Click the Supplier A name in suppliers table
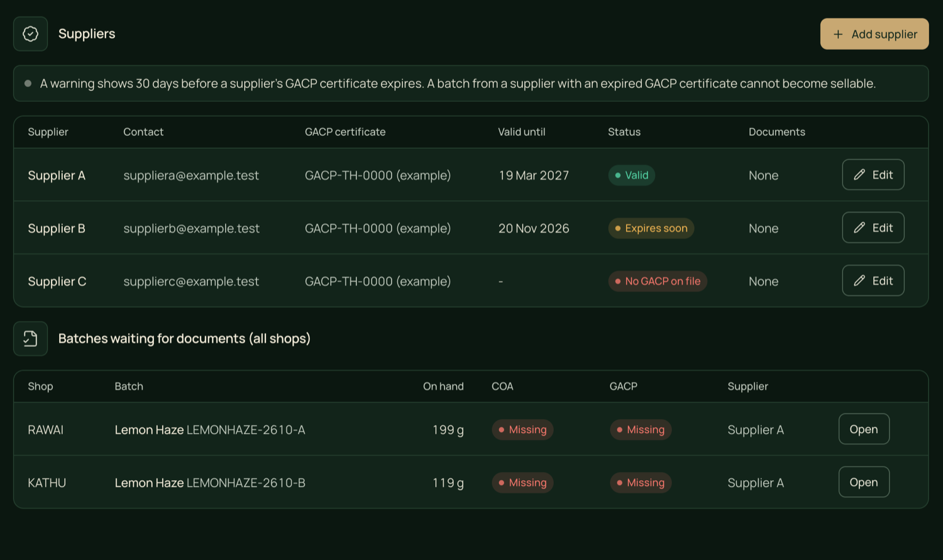The height and width of the screenshot is (560, 943). [57, 175]
